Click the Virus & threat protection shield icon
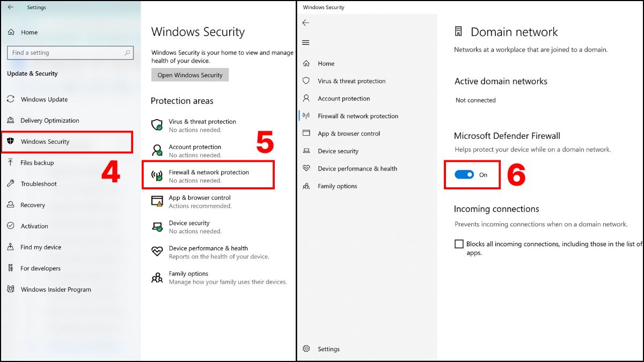Screen dimensions: 644x362 [157, 125]
